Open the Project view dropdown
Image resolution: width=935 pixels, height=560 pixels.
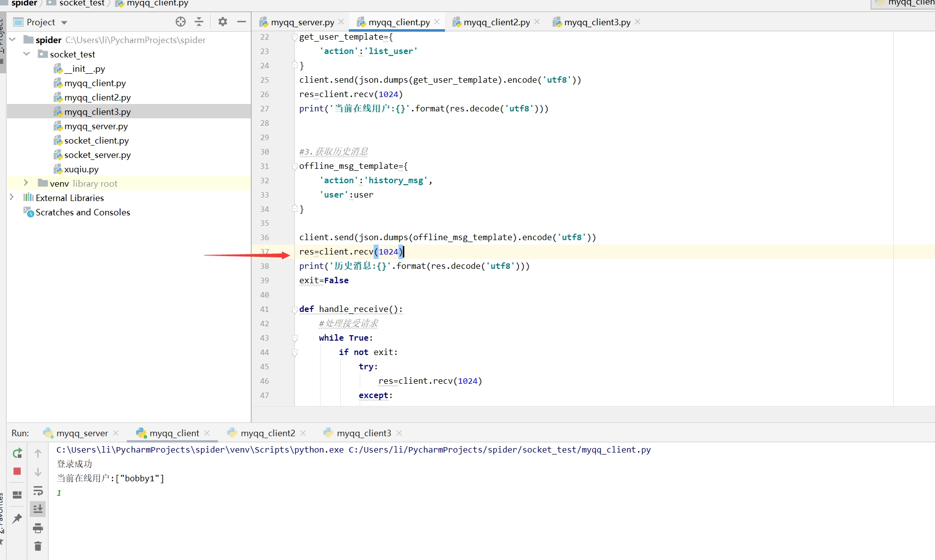[64, 22]
